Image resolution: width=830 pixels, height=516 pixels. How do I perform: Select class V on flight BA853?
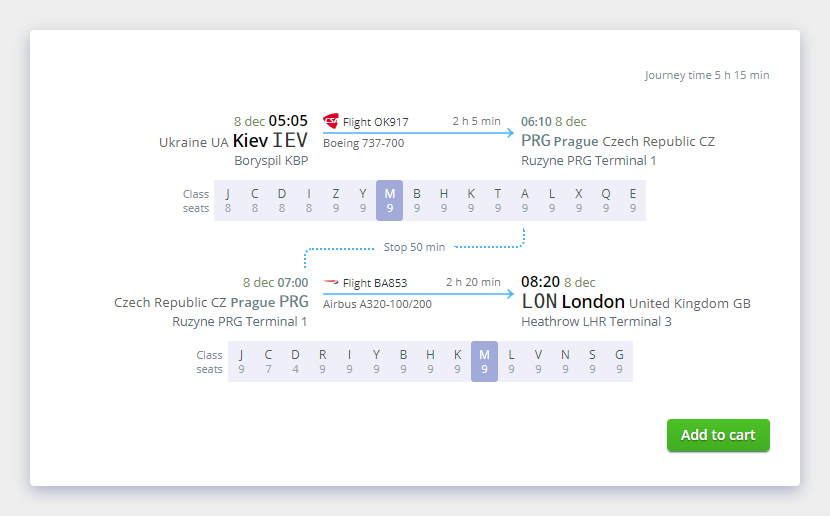(x=538, y=361)
